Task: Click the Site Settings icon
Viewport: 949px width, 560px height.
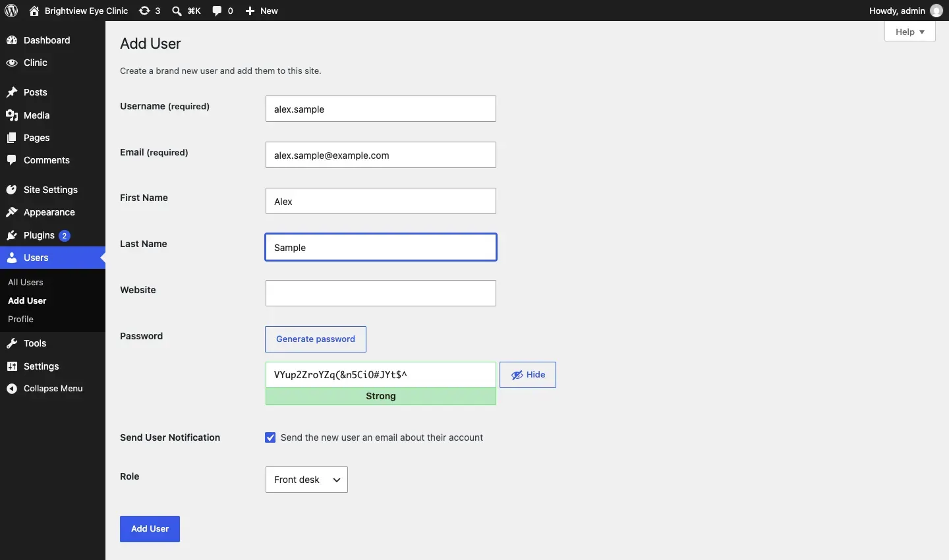Action: click(12, 190)
